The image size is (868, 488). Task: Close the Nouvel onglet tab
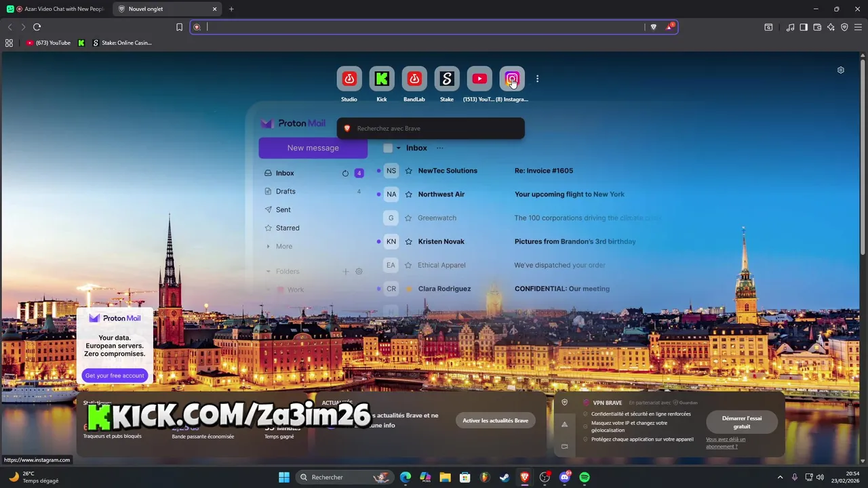click(x=215, y=9)
